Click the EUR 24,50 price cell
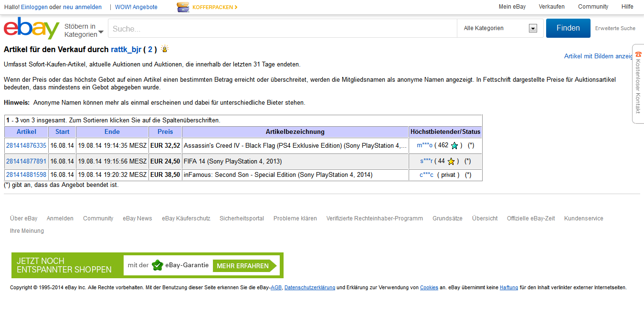The width and height of the screenshot is (644, 316). pos(165,161)
